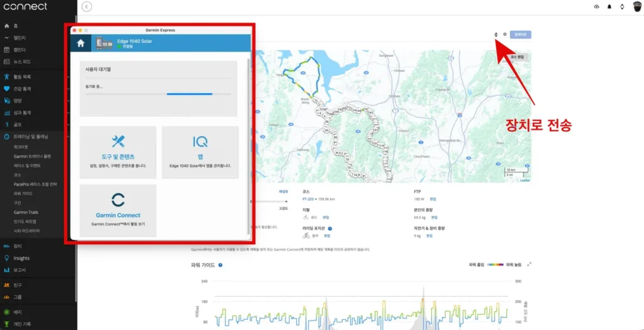
Task: Edit the body weight 69.5 kg value
Action: pyautogui.click(x=435, y=217)
